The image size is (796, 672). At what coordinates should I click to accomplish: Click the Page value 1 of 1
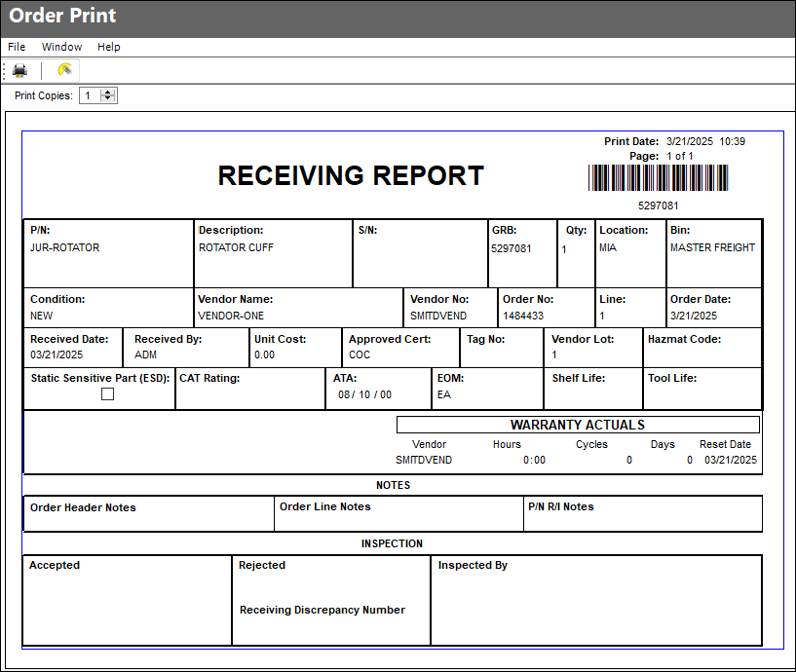coord(680,156)
